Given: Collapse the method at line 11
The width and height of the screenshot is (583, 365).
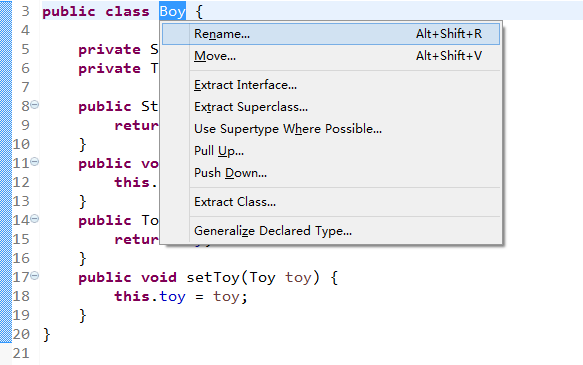Looking at the screenshot, I should point(35,162).
